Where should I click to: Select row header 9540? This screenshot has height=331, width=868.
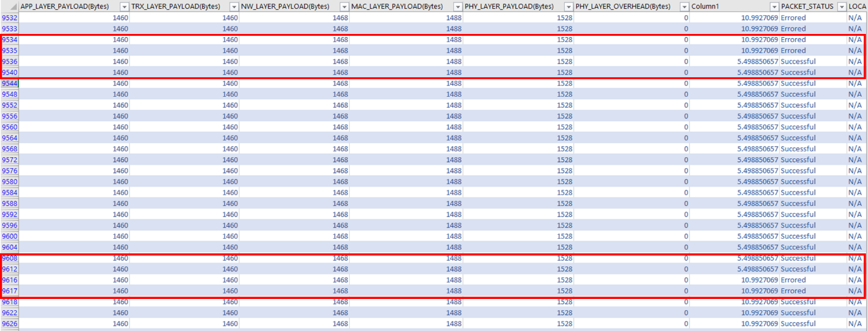point(9,72)
